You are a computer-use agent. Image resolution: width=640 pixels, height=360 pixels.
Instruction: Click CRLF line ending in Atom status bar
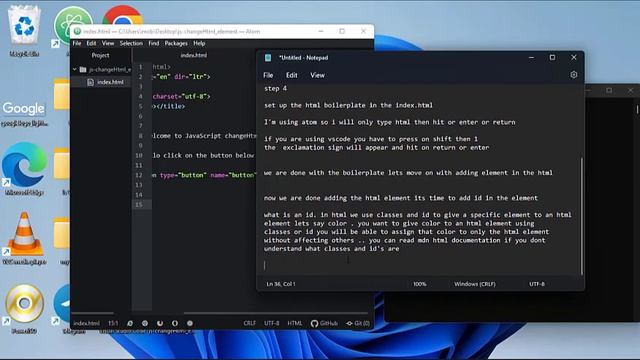pyautogui.click(x=249, y=323)
